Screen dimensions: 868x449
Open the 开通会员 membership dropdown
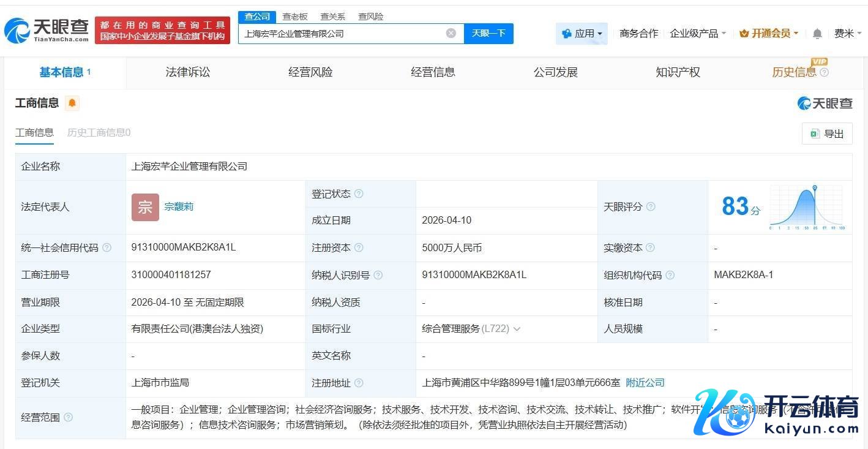coord(769,34)
